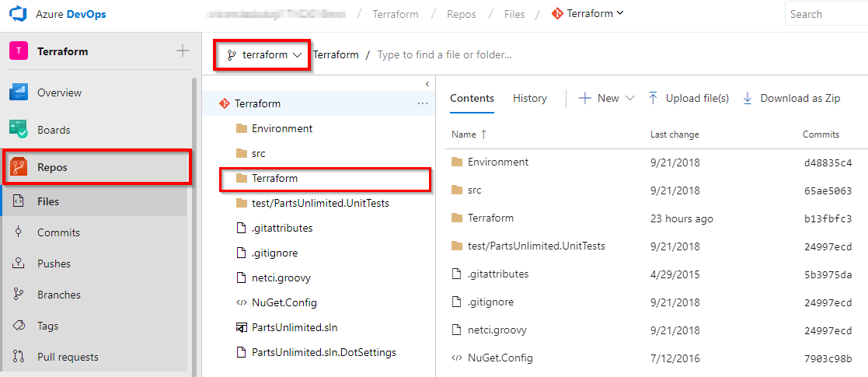This screenshot has height=377, width=868.
Task: Open the Commits icon under Repos
Action: [19, 232]
